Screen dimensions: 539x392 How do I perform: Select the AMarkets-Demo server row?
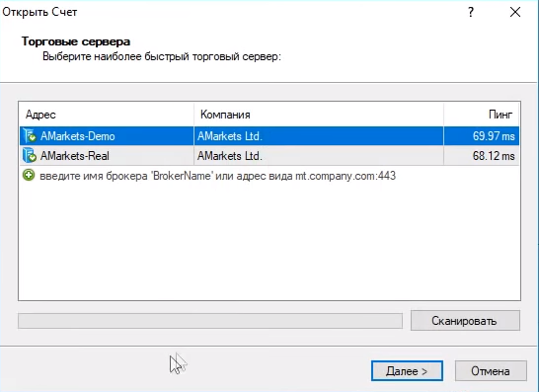tap(269, 136)
